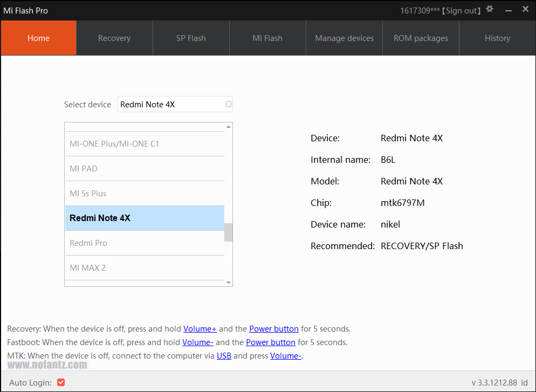Click Volume- link in Fastboot instructions
536x392 pixels.
(x=197, y=342)
